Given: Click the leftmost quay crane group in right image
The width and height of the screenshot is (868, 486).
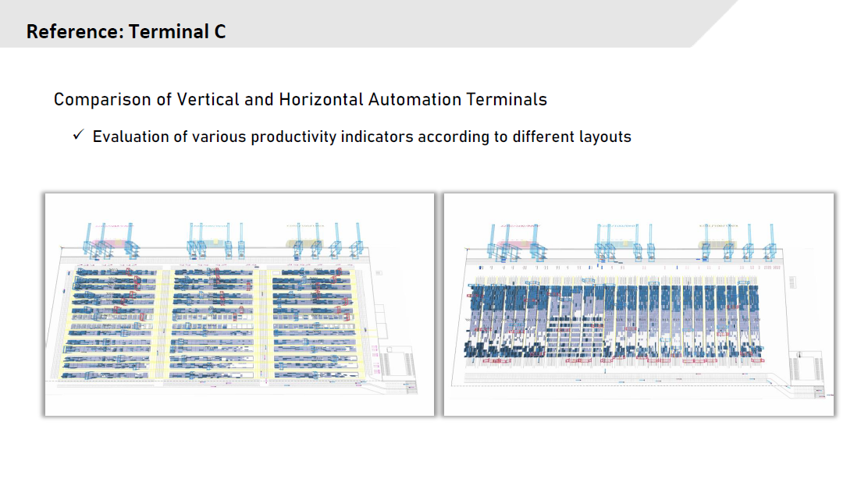Looking at the screenshot, I should tap(515, 240).
